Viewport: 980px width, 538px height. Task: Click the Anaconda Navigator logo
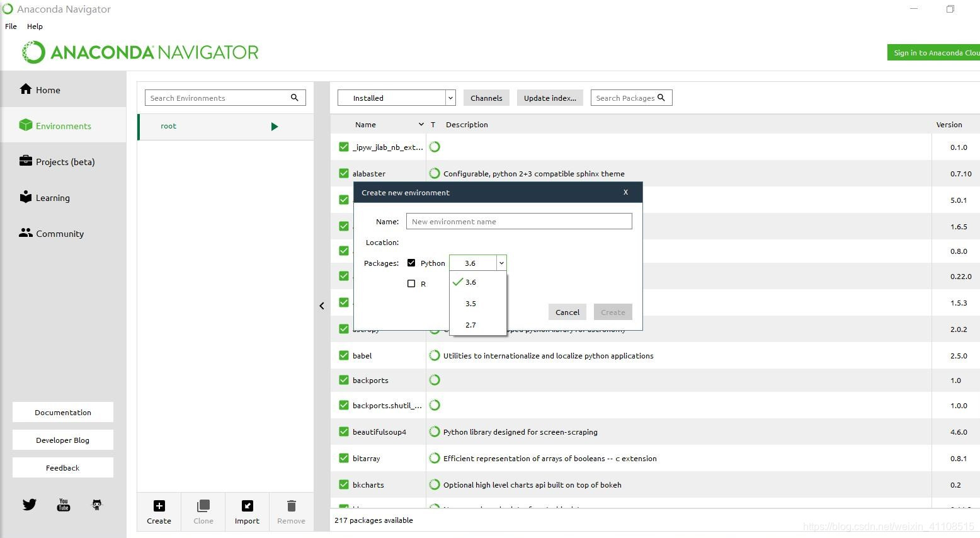(140, 52)
